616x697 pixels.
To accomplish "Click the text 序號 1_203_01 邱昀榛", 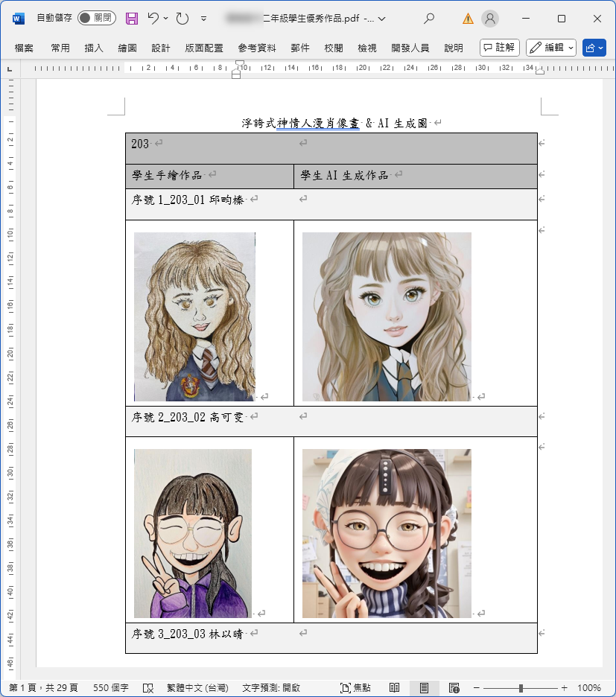I will tap(187, 200).
